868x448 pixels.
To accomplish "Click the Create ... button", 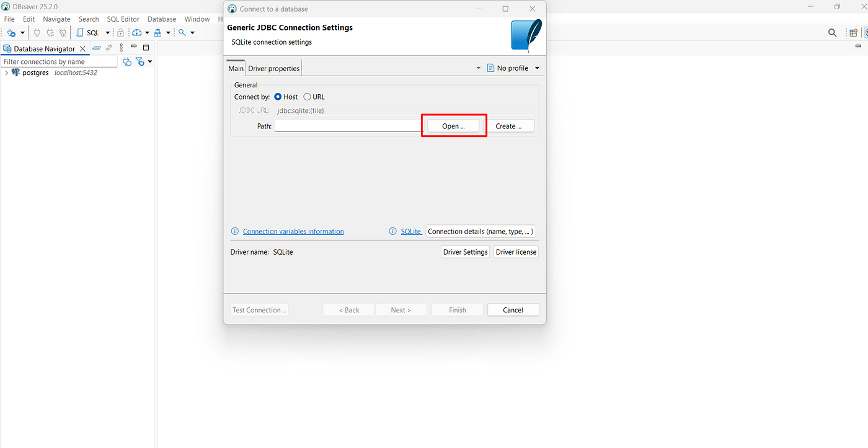I will pos(508,126).
